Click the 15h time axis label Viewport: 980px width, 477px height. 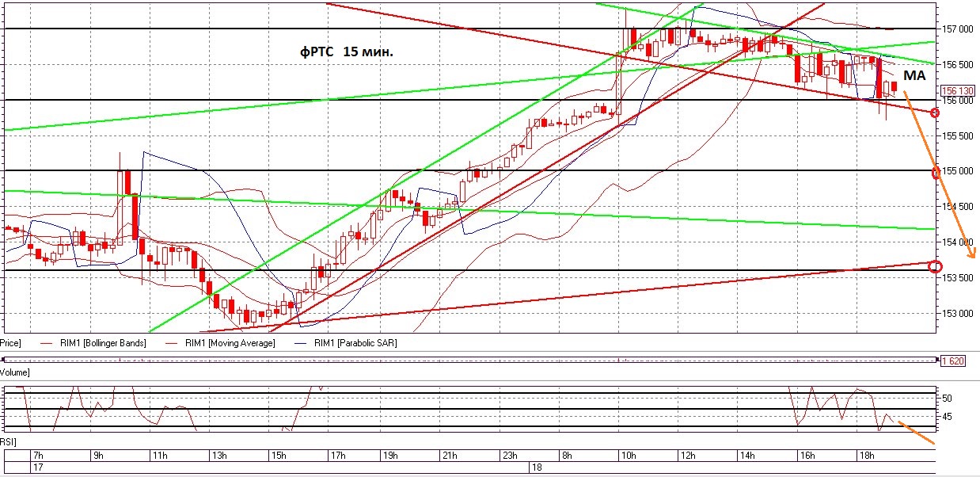[x=279, y=456]
